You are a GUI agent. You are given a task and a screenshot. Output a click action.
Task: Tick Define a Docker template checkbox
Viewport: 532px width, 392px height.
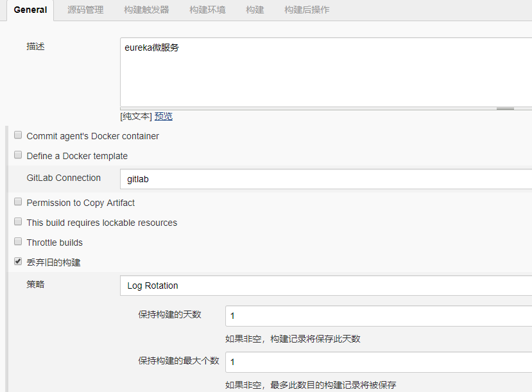[18, 155]
